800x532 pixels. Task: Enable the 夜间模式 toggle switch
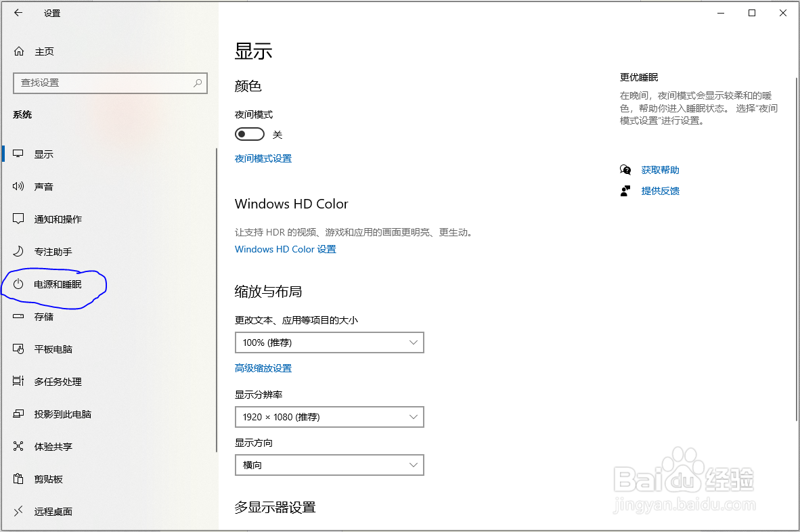pyautogui.click(x=250, y=133)
